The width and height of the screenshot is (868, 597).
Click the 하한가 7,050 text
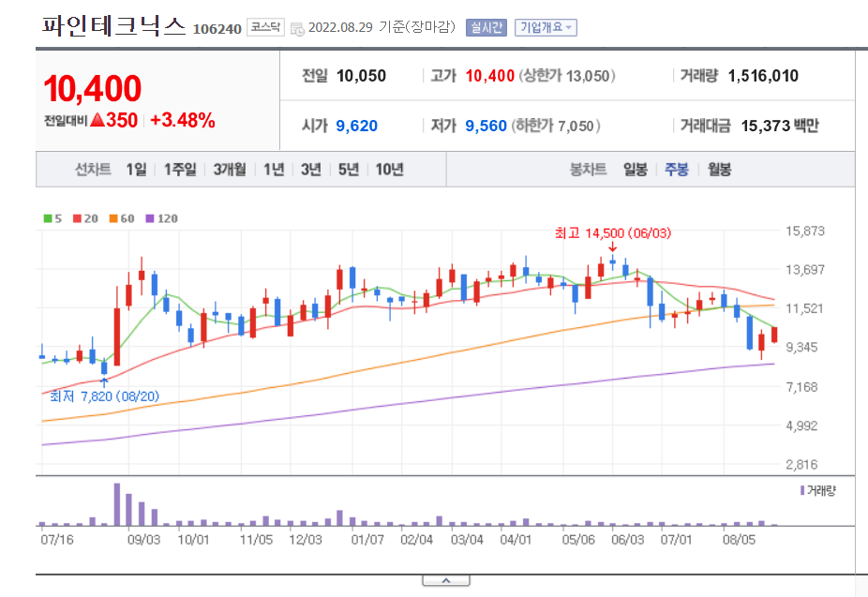click(x=556, y=127)
